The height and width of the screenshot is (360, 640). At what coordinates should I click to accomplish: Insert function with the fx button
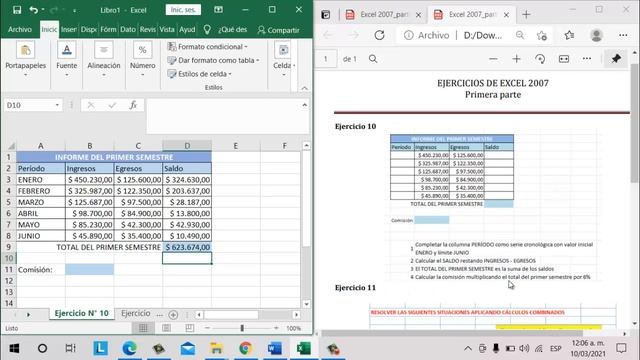(x=133, y=105)
